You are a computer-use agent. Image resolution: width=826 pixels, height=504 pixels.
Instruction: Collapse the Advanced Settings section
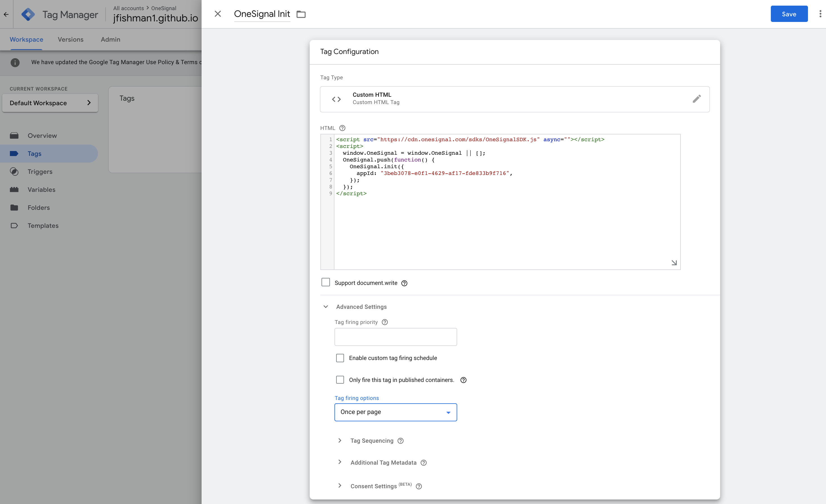[x=325, y=307]
